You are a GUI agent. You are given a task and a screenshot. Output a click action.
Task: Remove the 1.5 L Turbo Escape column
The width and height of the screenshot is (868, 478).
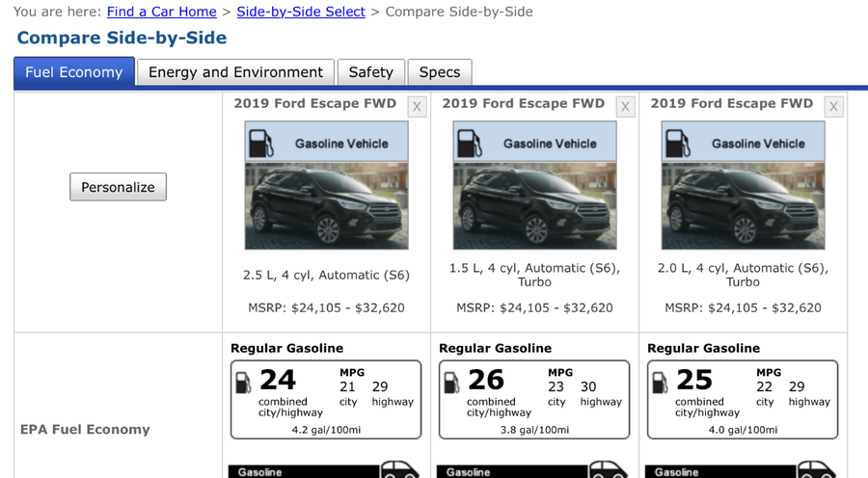pos(625,107)
